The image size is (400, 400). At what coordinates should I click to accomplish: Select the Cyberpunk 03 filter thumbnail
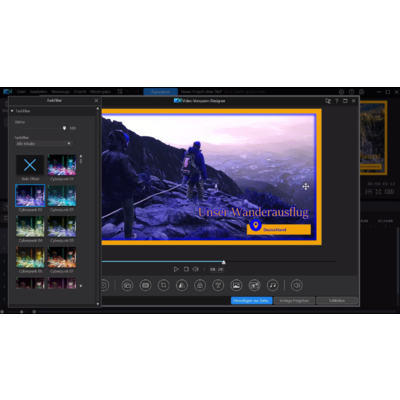coord(62,196)
